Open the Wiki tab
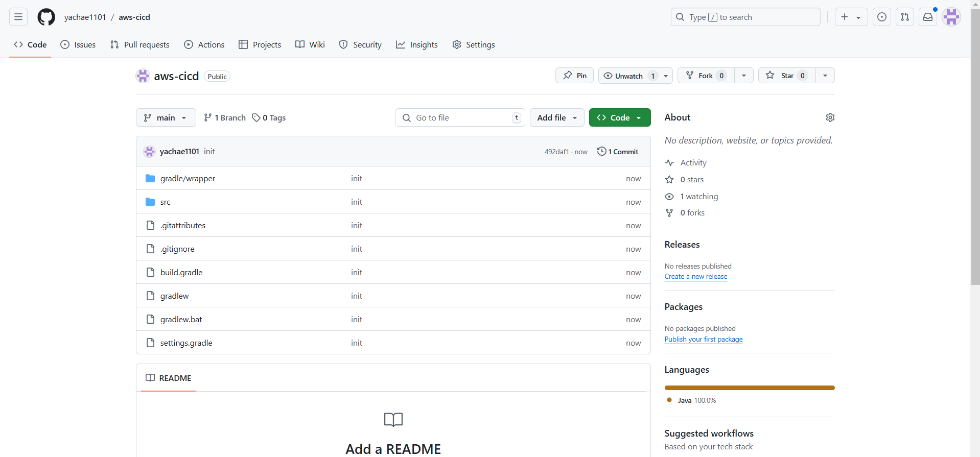 tap(310, 44)
